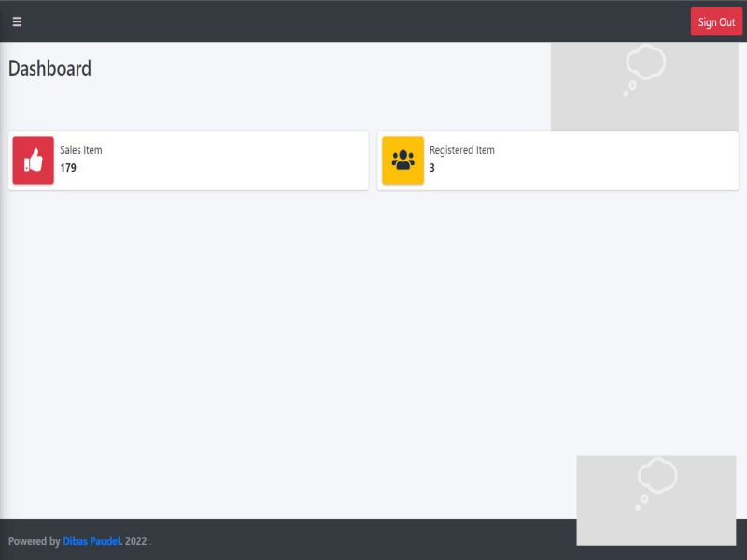Screen dimensions: 747x560
Task: Click the Sign Out button
Action: click(x=716, y=21)
